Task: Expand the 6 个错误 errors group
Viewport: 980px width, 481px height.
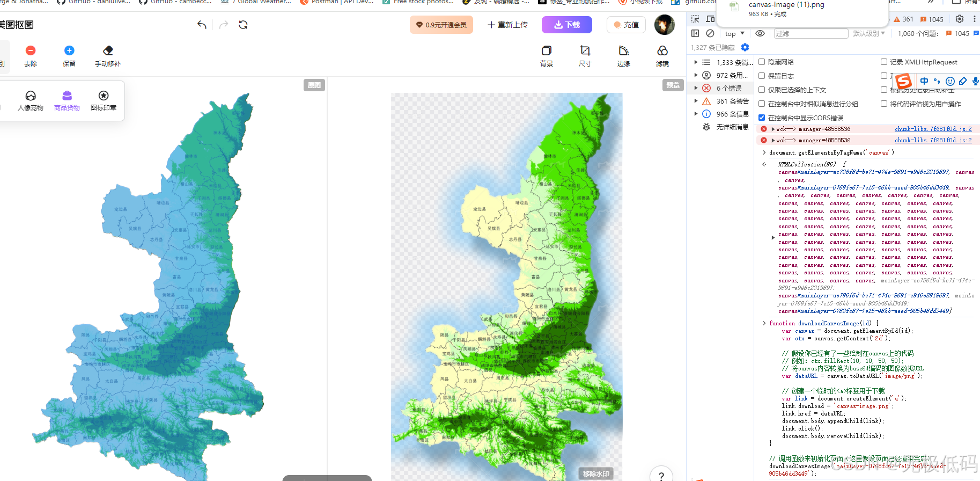Action: (x=696, y=88)
